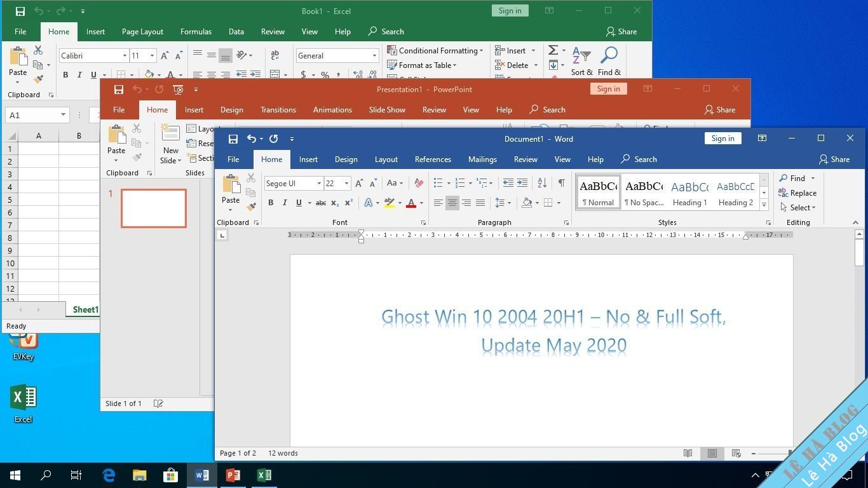Apply shading paint bucket in Word
868x488 pixels.
pyautogui.click(x=526, y=203)
